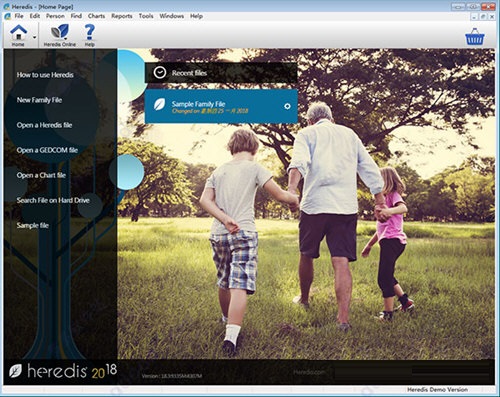
Task: Click the Help question mark icon
Action: tap(89, 32)
